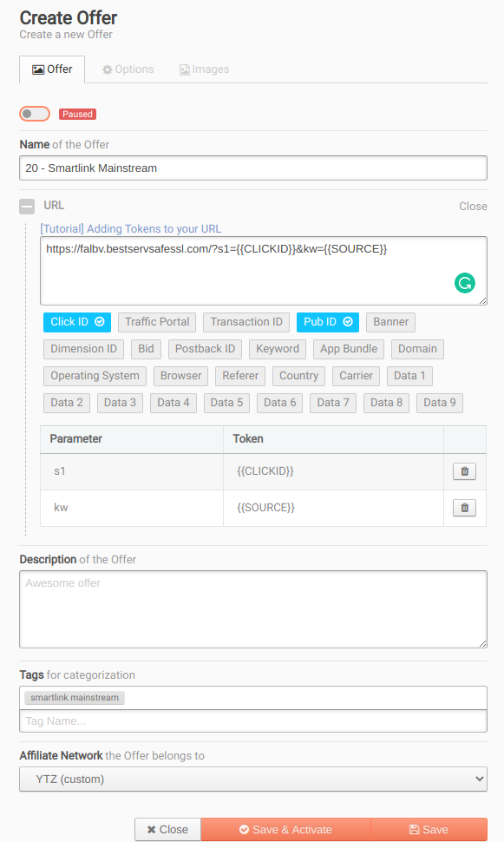This screenshot has width=504, height=842.
Task: Add the Operating System token
Action: 95,376
